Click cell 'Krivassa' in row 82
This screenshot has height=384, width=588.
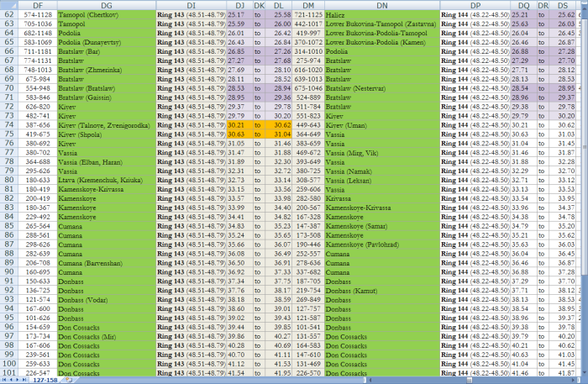382,198
